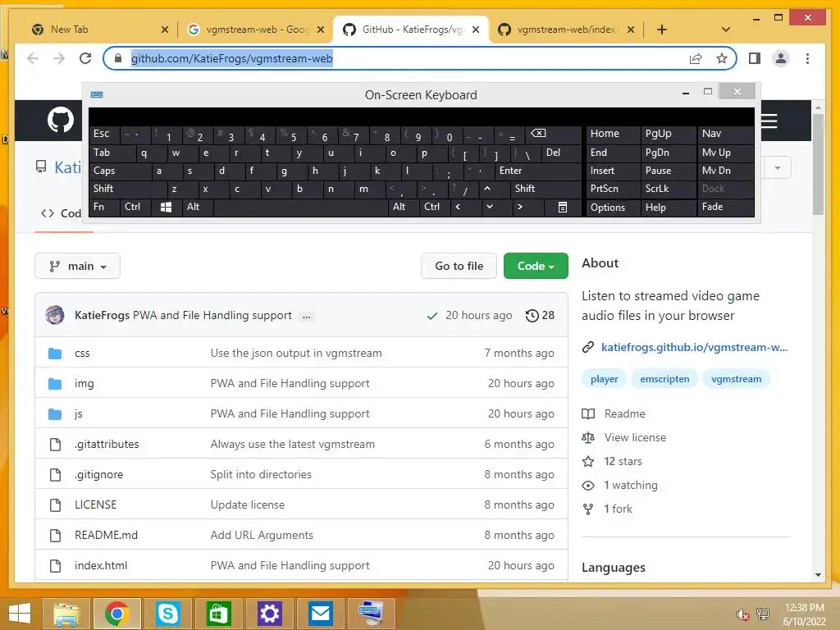
Task: Open Windows Store from taskbar
Action: pyautogui.click(x=218, y=614)
